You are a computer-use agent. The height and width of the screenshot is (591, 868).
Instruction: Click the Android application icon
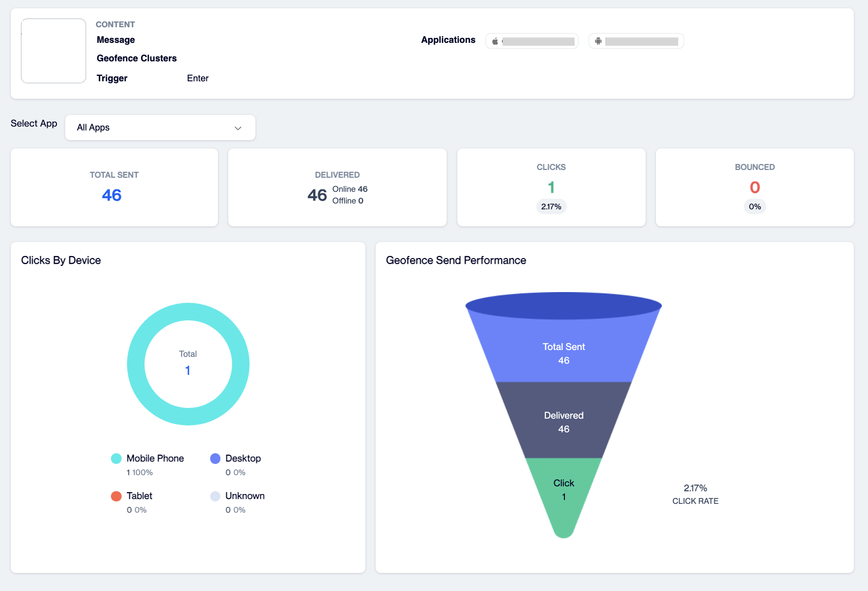click(598, 41)
